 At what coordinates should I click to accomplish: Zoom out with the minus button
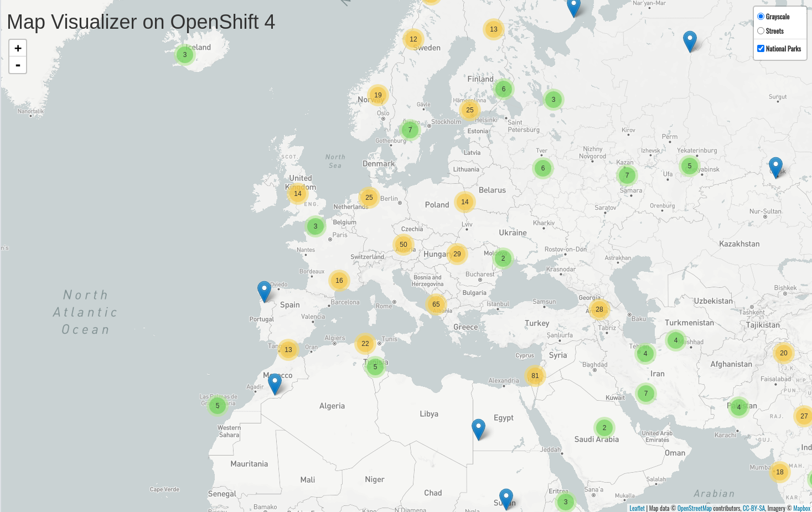(18, 65)
